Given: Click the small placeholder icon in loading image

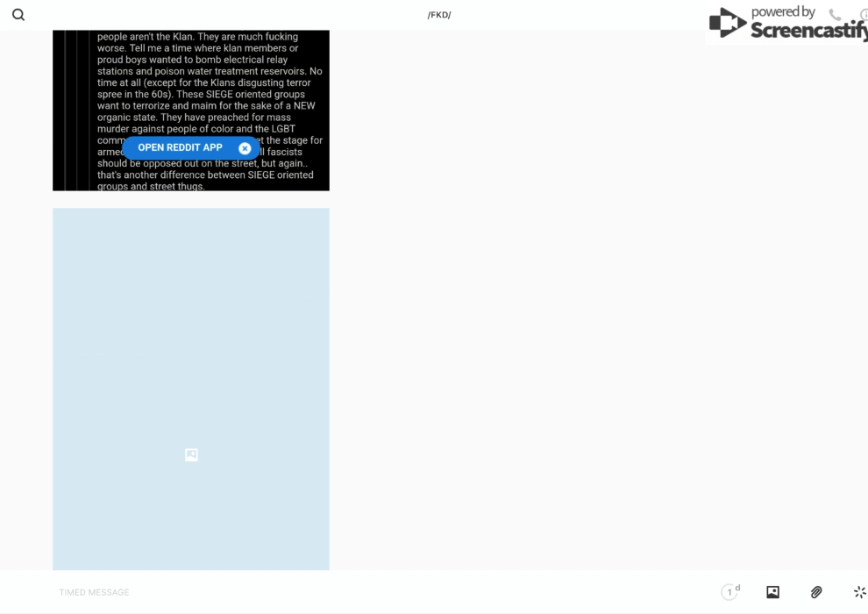Looking at the screenshot, I should pos(191,454).
